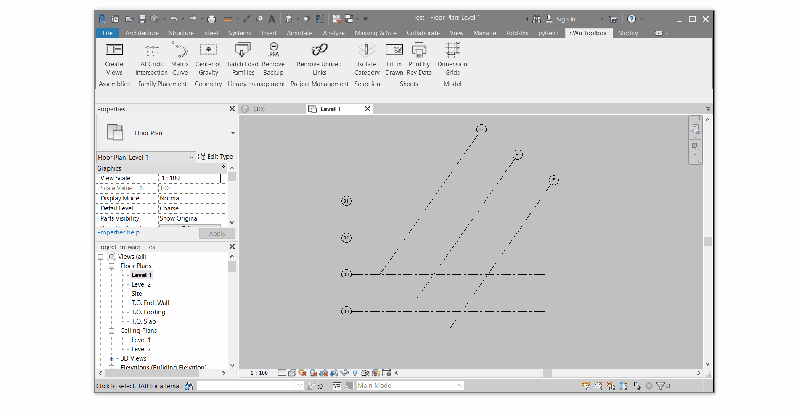800x414 pixels.
Task: Click the View Scale value field
Action: coord(190,178)
